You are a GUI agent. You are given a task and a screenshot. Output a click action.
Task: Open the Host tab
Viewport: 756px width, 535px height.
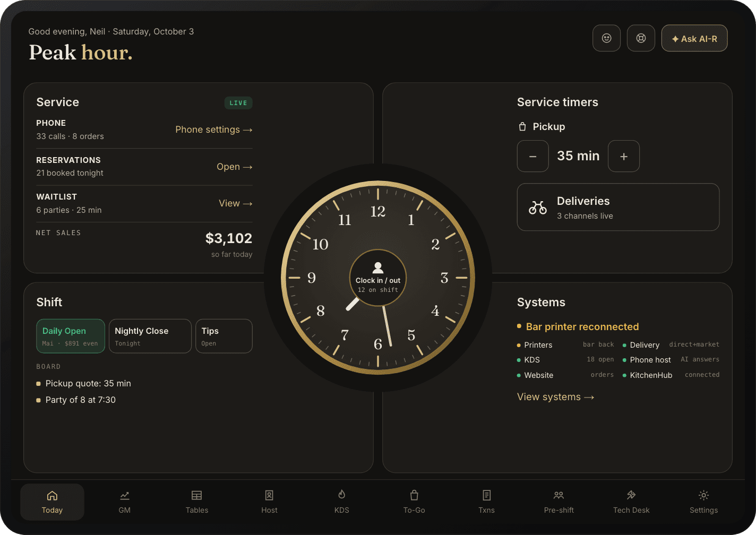269,502
